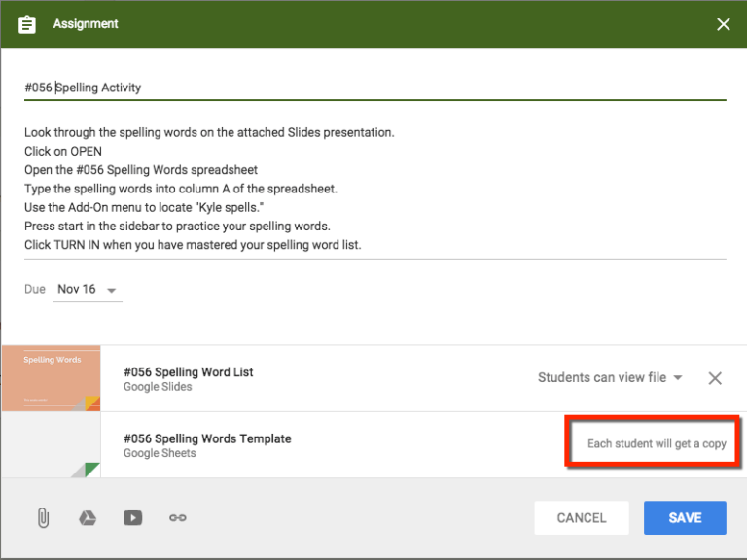Expand the 'Students can view file' dropdown
The image size is (747, 560).
click(610, 378)
